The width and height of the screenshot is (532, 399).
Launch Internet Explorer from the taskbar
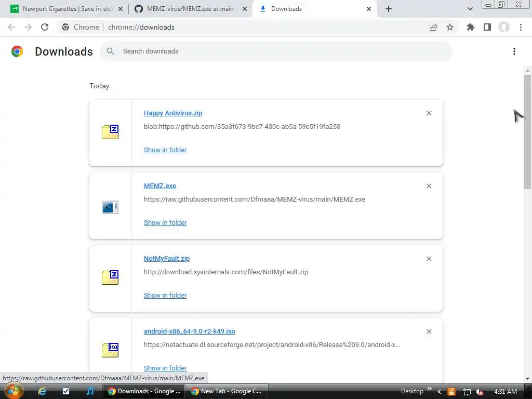[x=42, y=391]
